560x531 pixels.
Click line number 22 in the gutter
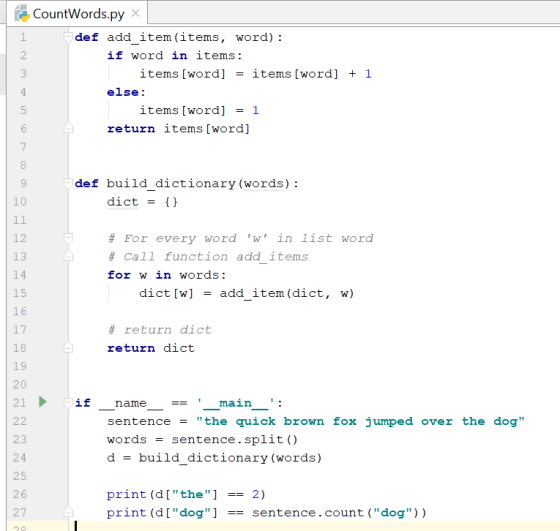click(20, 421)
